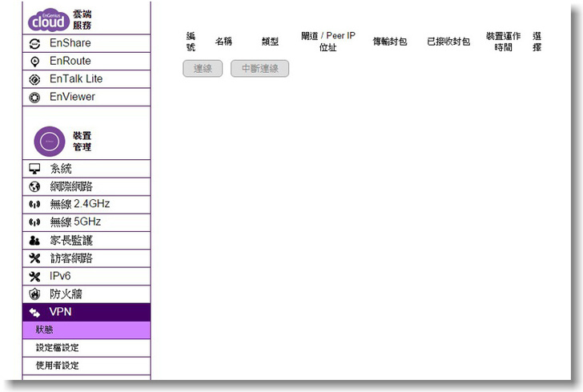Viewport: 583px width, 392px height.
Task: Click the EnViewer camera icon
Action: (34, 98)
